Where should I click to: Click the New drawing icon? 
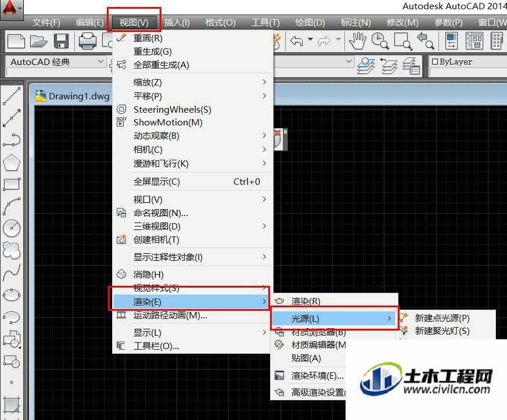pos(16,41)
